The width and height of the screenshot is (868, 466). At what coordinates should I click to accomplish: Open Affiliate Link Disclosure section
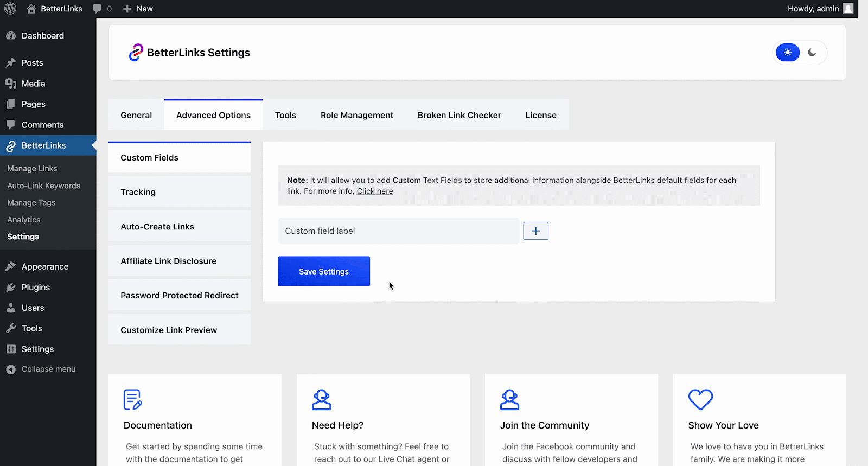pos(180,261)
